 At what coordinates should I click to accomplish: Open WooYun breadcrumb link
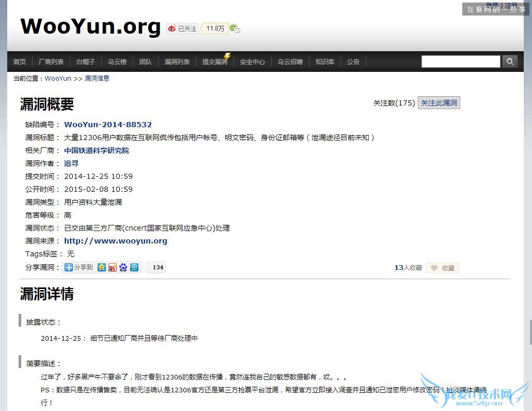tap(58, 79)
